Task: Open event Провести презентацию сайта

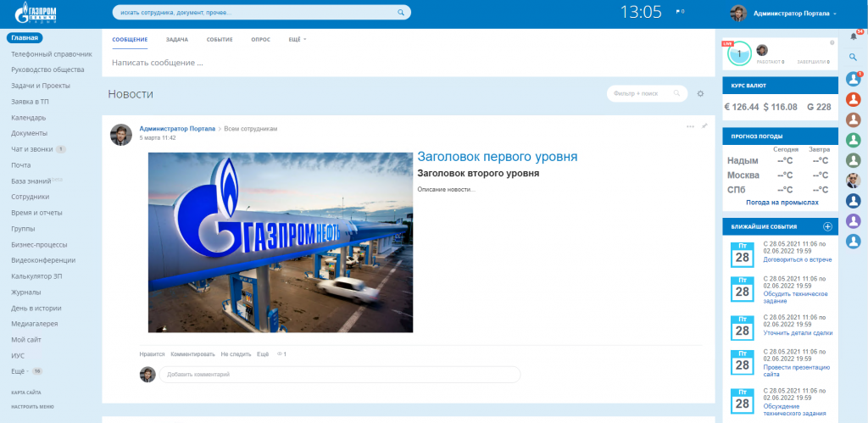Action: 796,371
